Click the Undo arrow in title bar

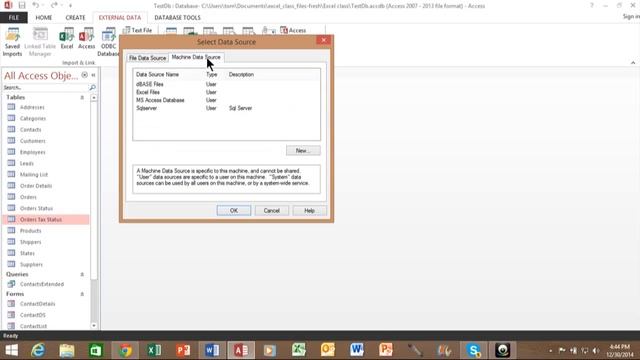(36, 5)
